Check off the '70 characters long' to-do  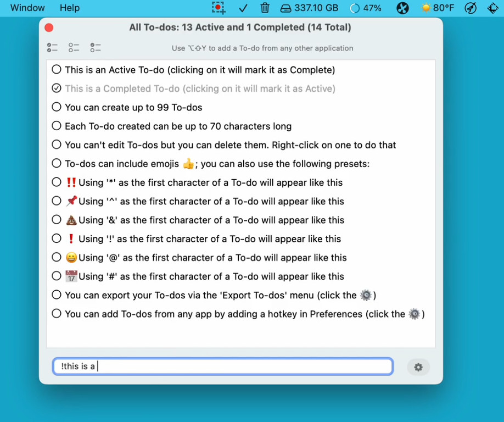[x=57, y=125]
